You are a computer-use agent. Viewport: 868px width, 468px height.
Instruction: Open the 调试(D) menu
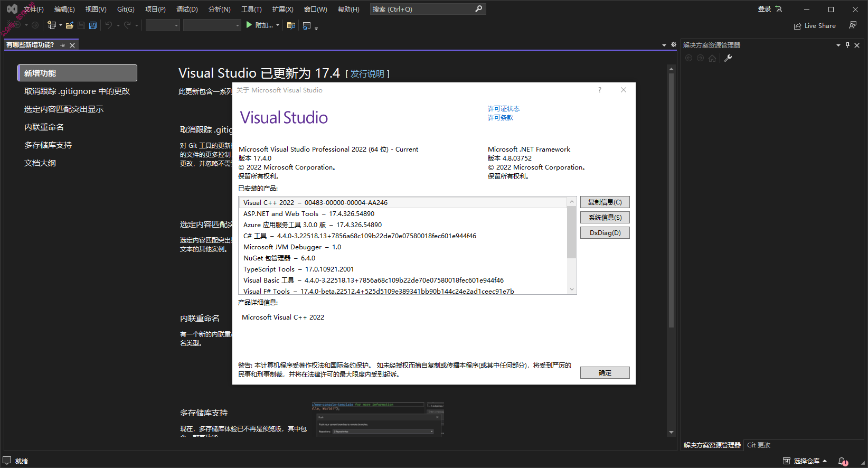click(x=187, y=9)
